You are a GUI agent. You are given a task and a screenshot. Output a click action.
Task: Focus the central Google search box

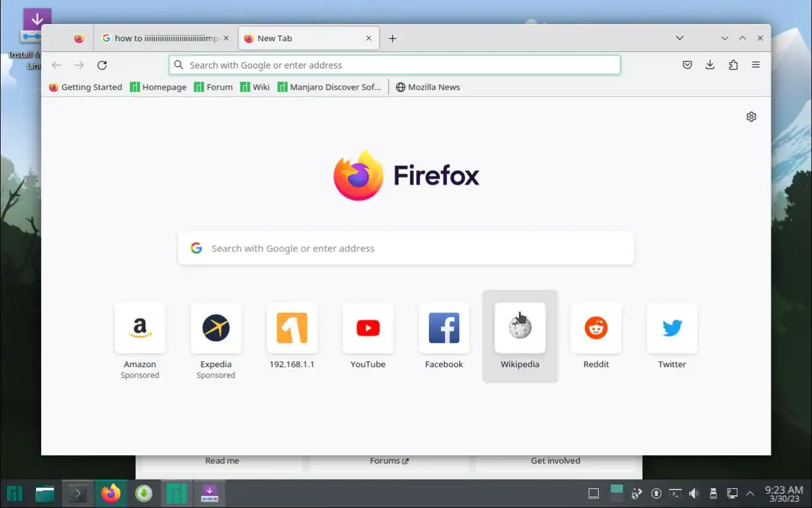(406, 248)
